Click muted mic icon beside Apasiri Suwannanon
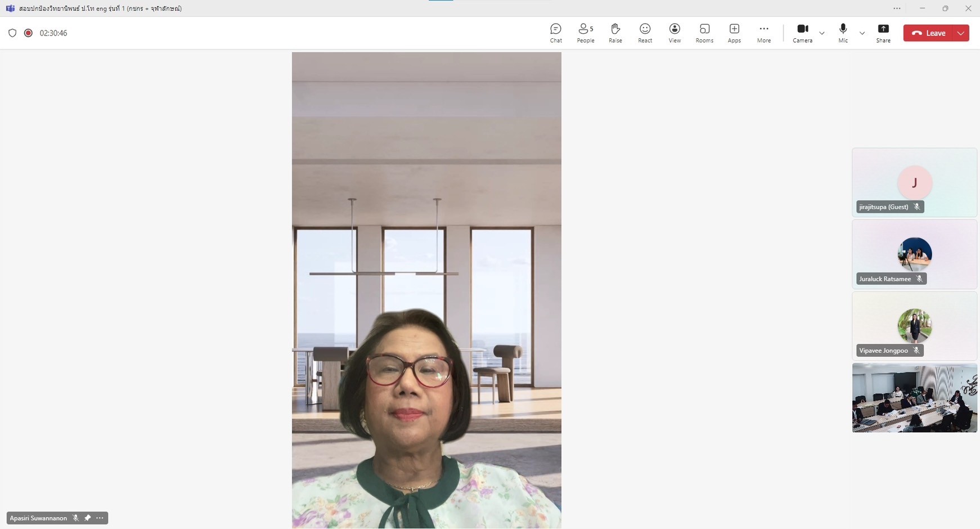The width and height of the screenshot is (980, 529). pos(75,518)
